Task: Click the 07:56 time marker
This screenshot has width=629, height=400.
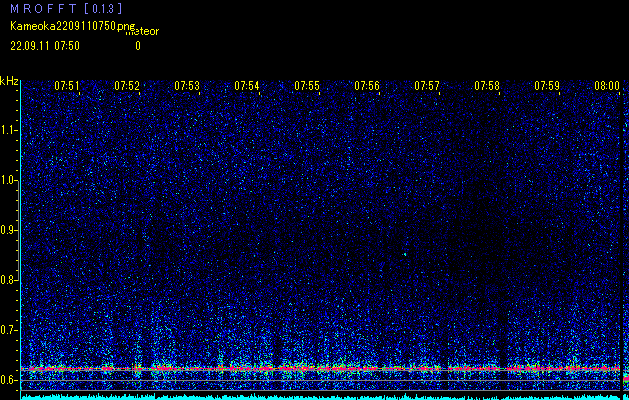Action: pos(367,85)
